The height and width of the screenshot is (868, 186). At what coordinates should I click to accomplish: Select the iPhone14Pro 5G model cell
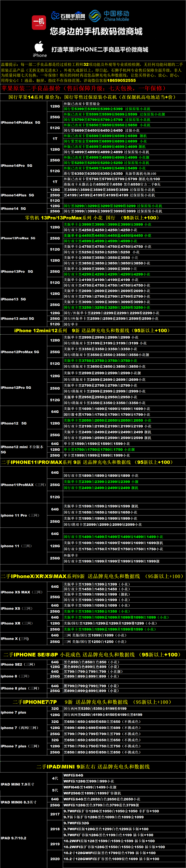23,166
